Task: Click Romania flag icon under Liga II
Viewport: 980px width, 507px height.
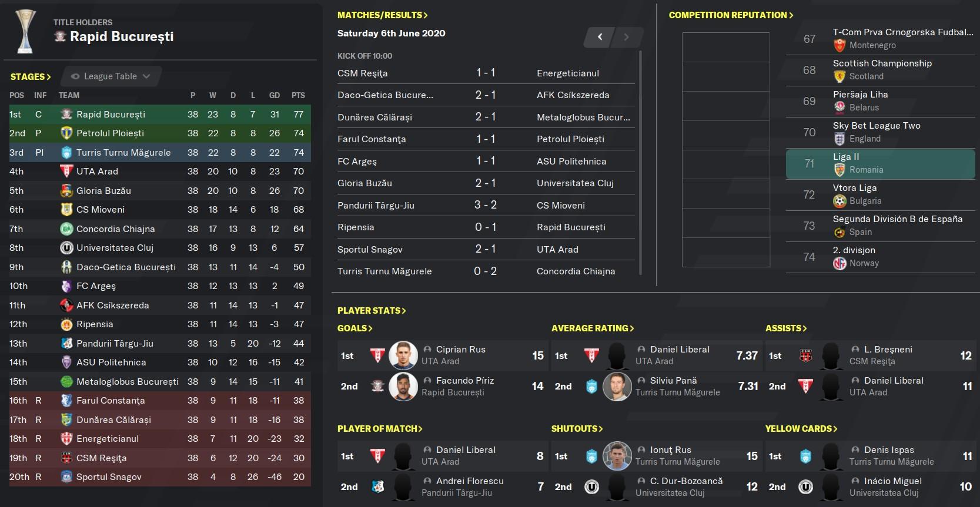Action: (x=839, y=170)
